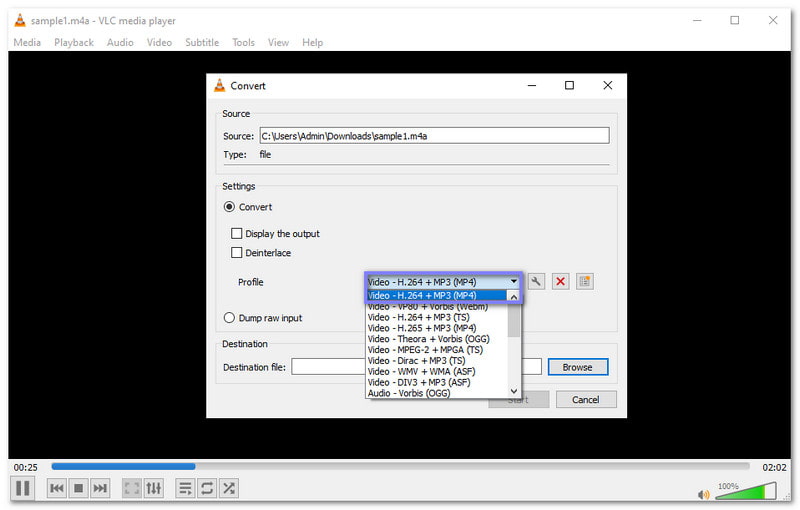Toggle loop repeat mode
800x510 pixels.
[x=207, y=489]
